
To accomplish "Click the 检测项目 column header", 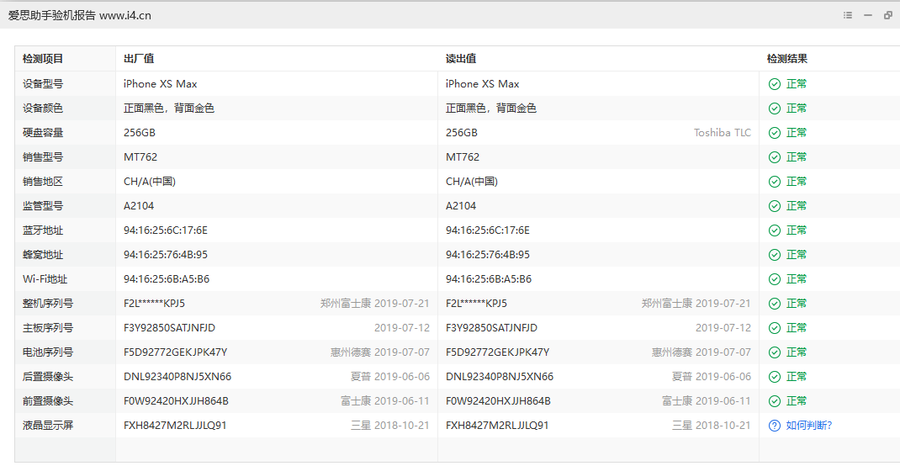I will tap(43, 59).
